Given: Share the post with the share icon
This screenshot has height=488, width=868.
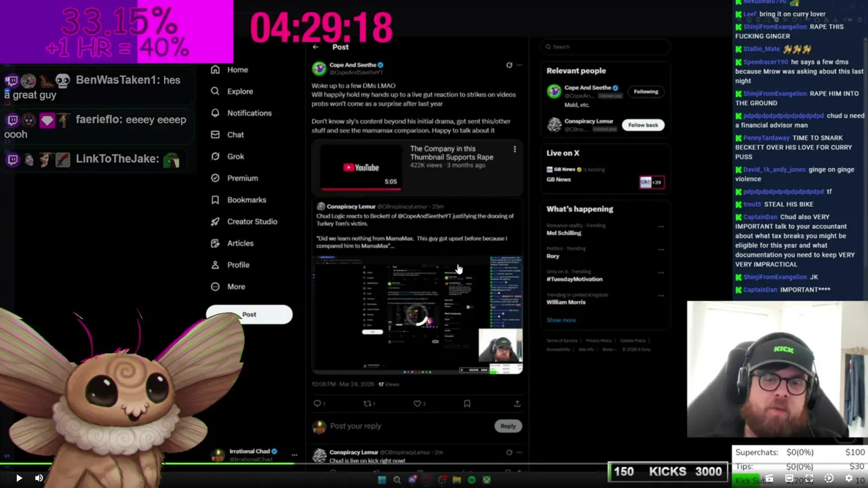Looking at the screenshot, I should (517, 403).
